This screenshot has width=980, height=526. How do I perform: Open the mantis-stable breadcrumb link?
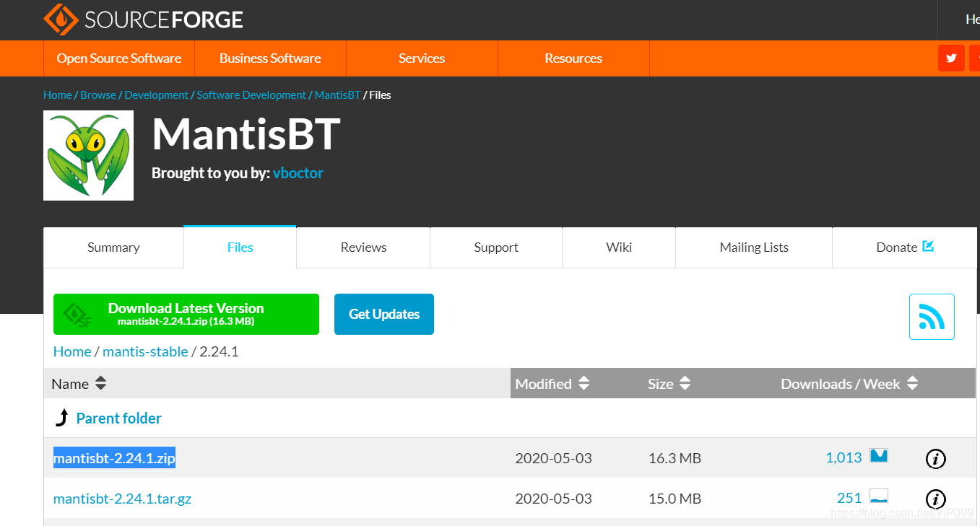pos(145,351)
